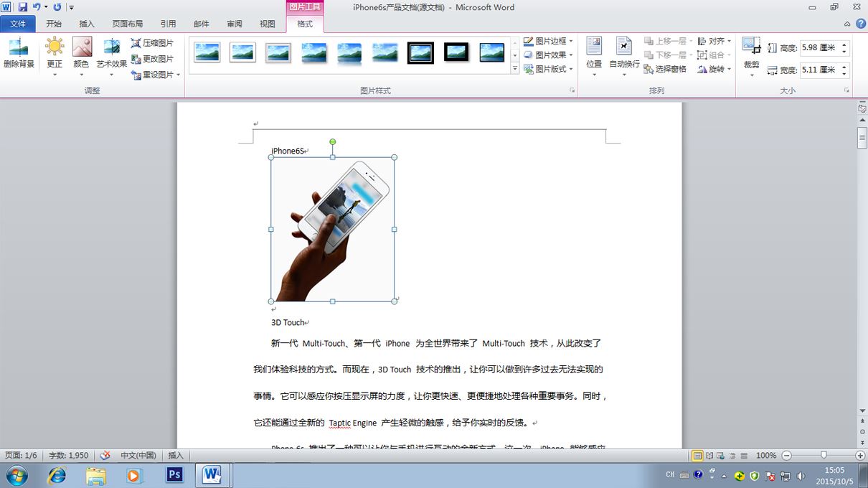The width and height of the screenshot is (868, 488).
Task: Open the 文件 (File) tab
Action: point(18,24)
